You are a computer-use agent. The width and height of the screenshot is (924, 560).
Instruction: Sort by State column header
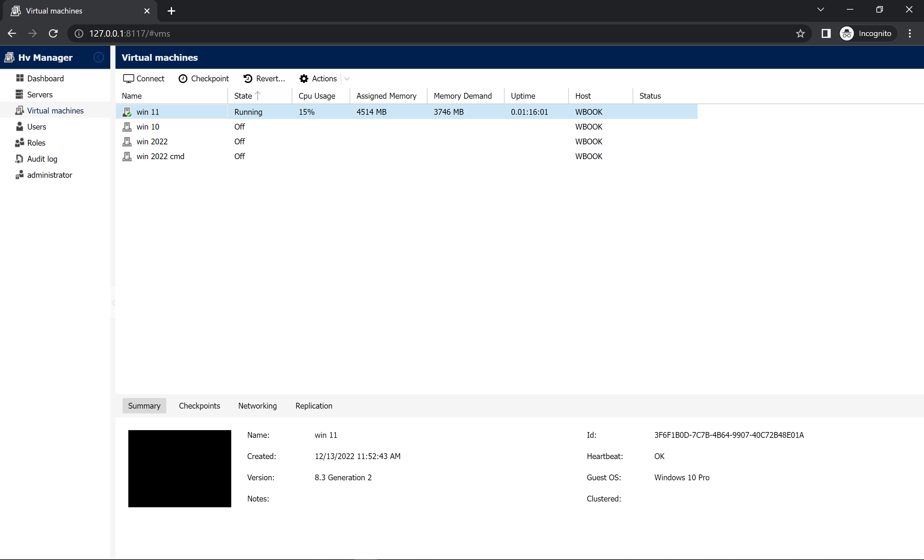click(243, 95)
